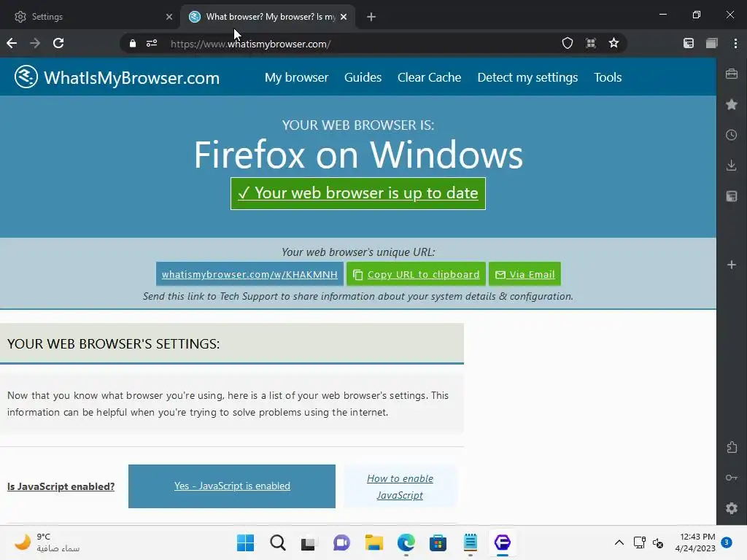Click the WhatIsMyBrowser.com logo
The height and width of the screenshot is (560, 747).
(x=117, y=77)
